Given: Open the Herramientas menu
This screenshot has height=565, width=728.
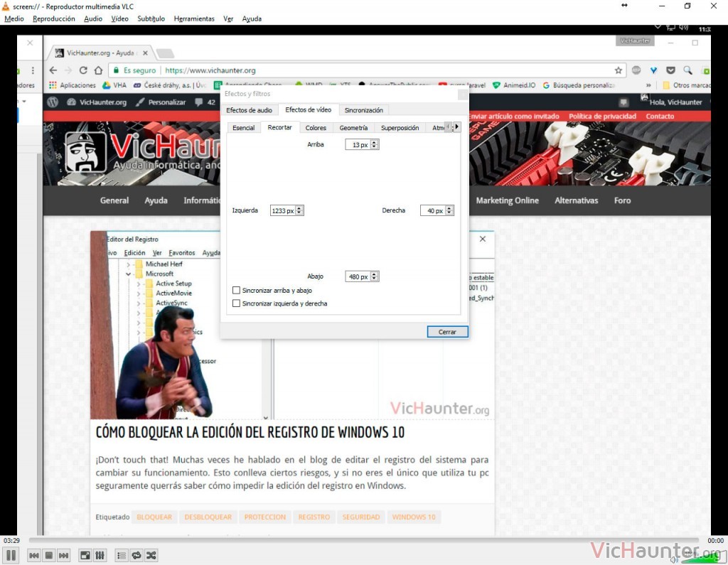Looking at the screenshot, I should click(194, 18).
